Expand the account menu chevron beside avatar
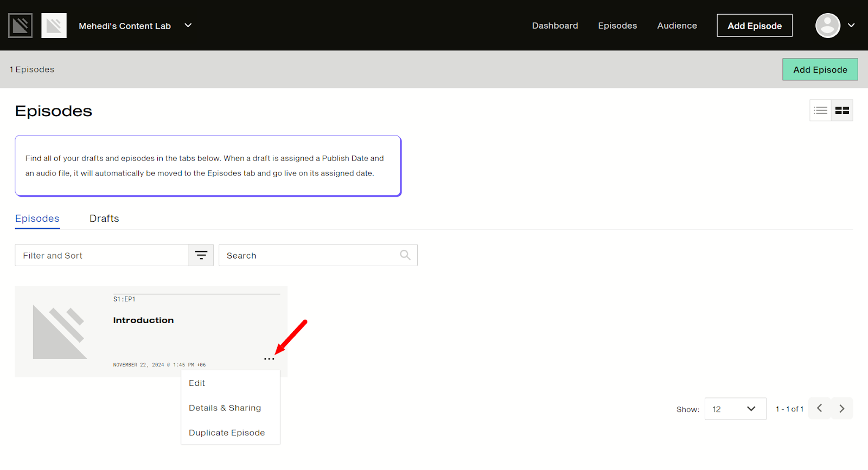The image size is (868, 470). coord(851,25)
